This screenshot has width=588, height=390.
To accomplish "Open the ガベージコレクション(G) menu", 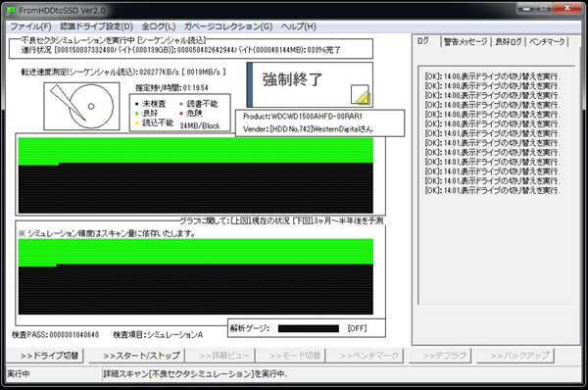I will point(228,26).
